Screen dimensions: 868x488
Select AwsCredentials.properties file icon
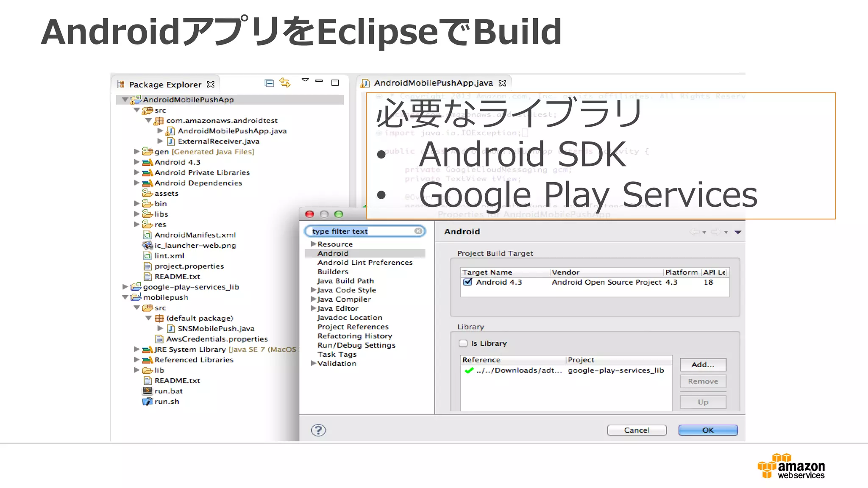pos(159,339)
